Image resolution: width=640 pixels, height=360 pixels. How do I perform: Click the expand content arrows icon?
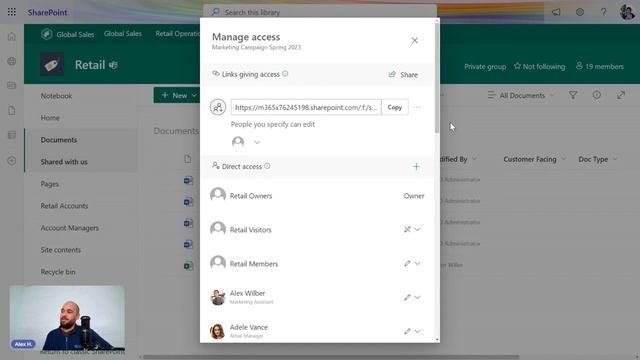click(621, 95)
